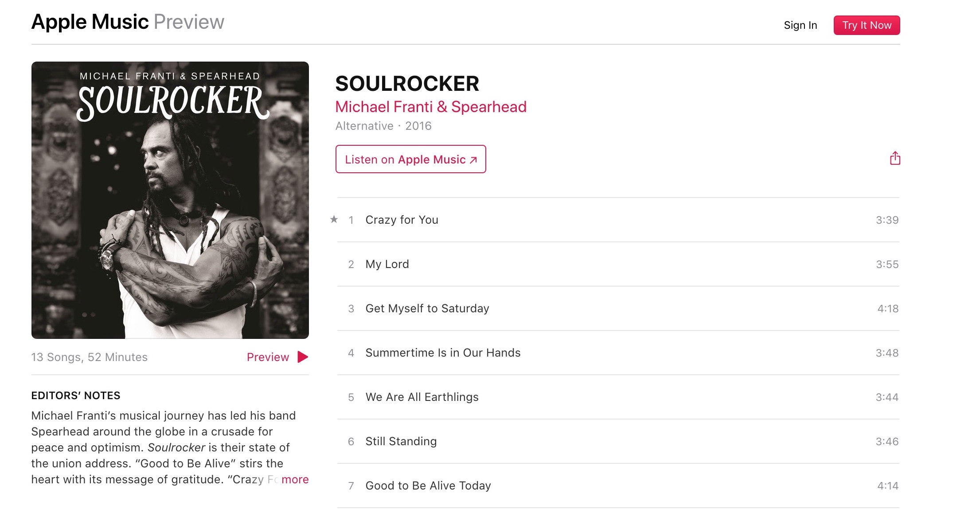
Task: Select the track Crazy for You
Action: [402, 220]
